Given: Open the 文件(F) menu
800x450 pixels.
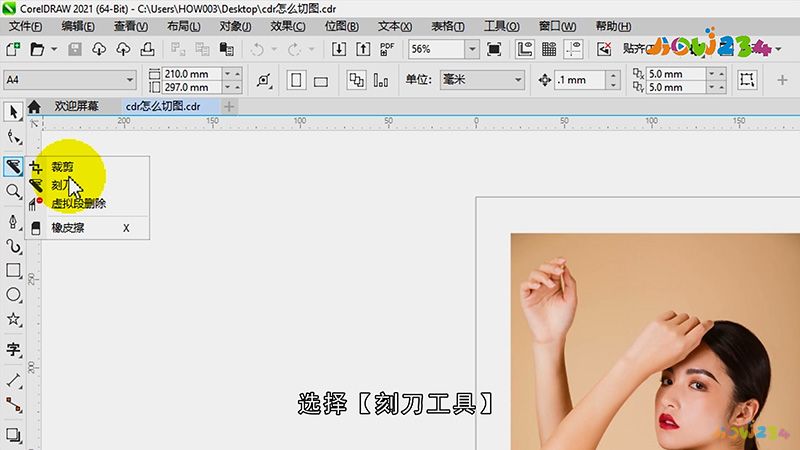Looking at the screenshot, I should [x=26, y=26].
